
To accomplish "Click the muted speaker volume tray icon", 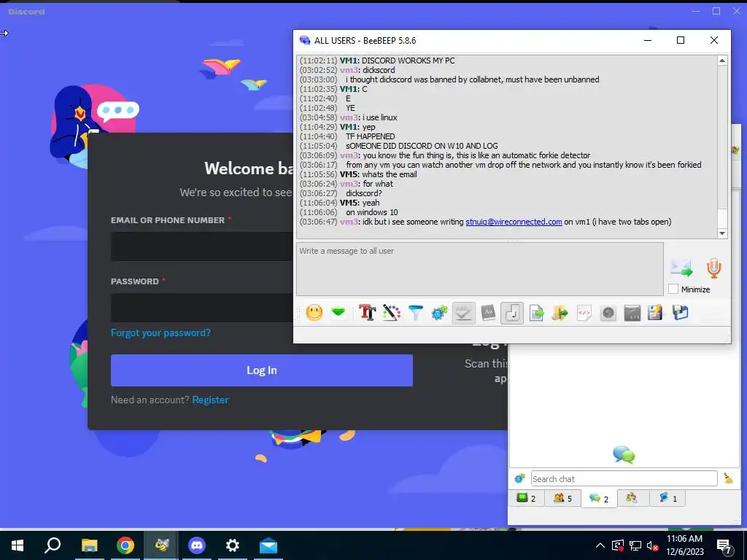I will [x=652, y=545].
